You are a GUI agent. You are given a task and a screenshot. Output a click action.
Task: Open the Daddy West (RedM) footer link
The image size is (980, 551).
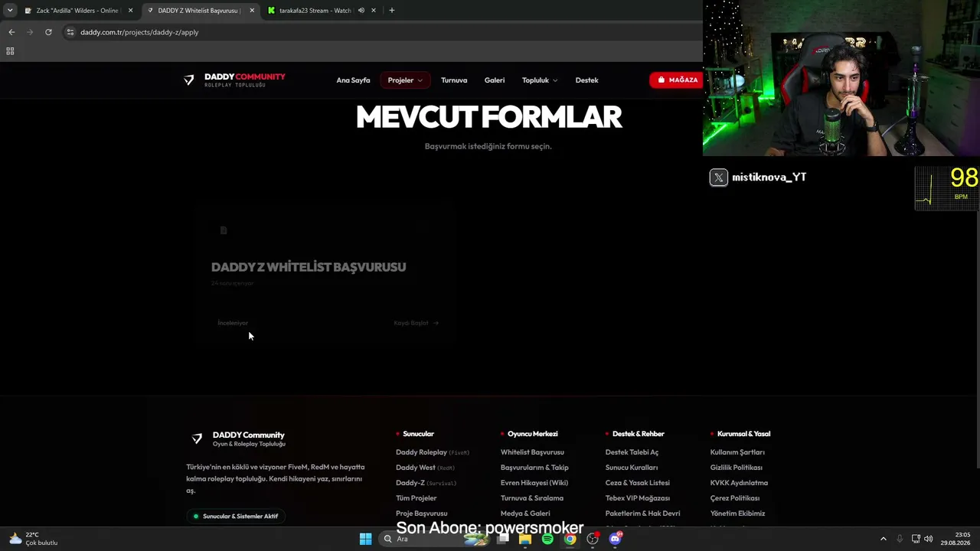(426, 468)
